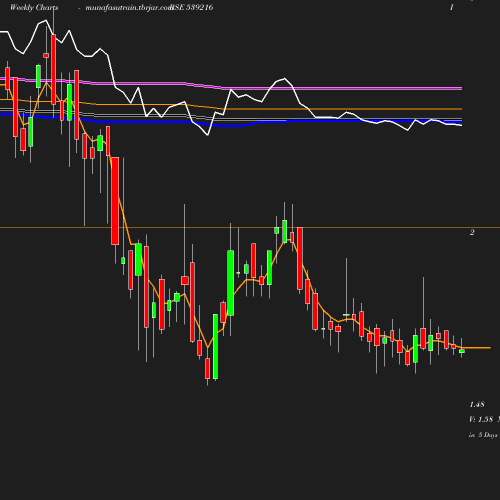Click the 'BSE 539216' symbol label
Screen dimensions: 500x500
tap(192, 7)
